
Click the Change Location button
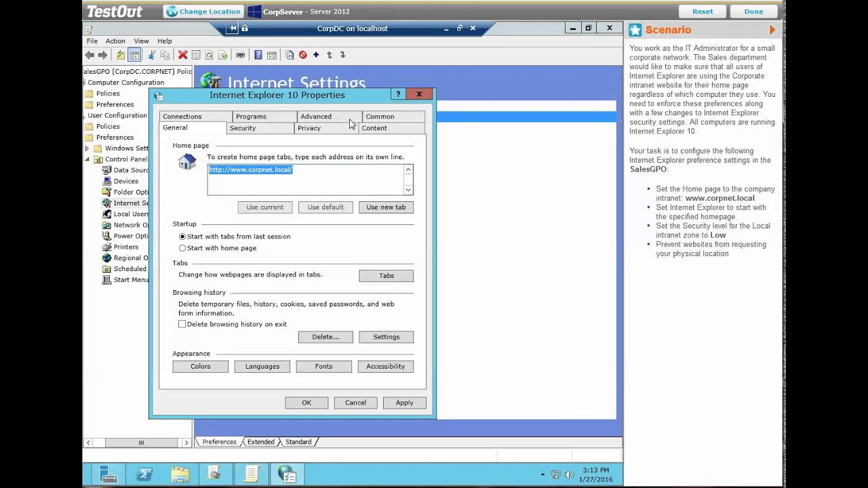[x=203, y=12]
